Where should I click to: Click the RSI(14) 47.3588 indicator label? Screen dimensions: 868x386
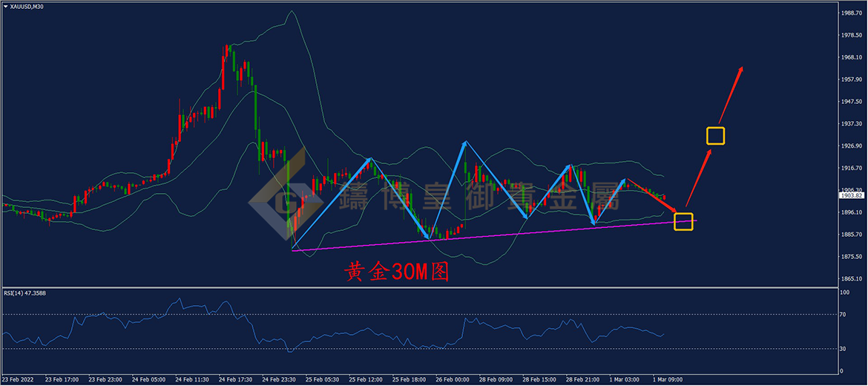tap(25, 293)
